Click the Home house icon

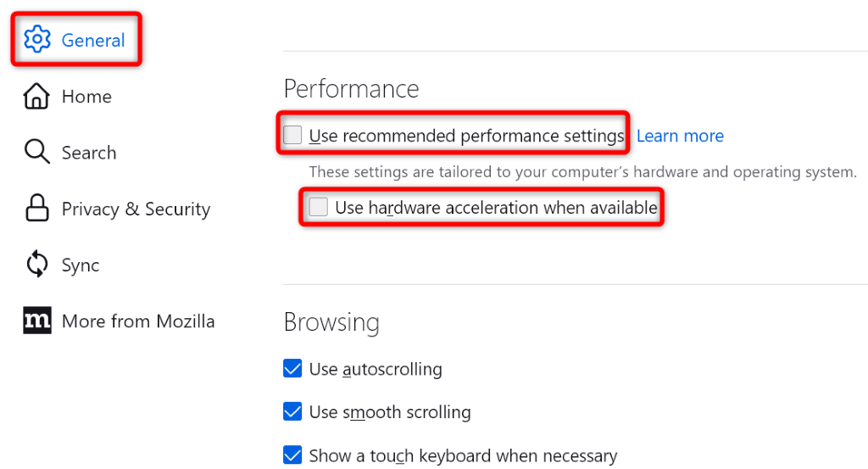(36, 97)
